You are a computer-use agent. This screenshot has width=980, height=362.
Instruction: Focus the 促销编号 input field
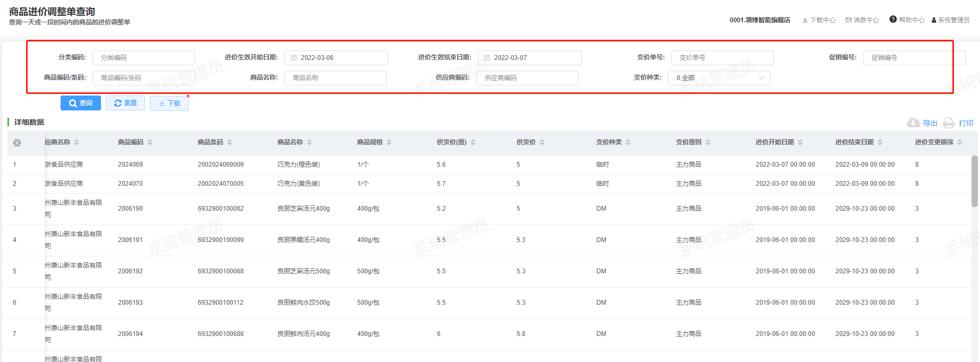click(914, 58)
